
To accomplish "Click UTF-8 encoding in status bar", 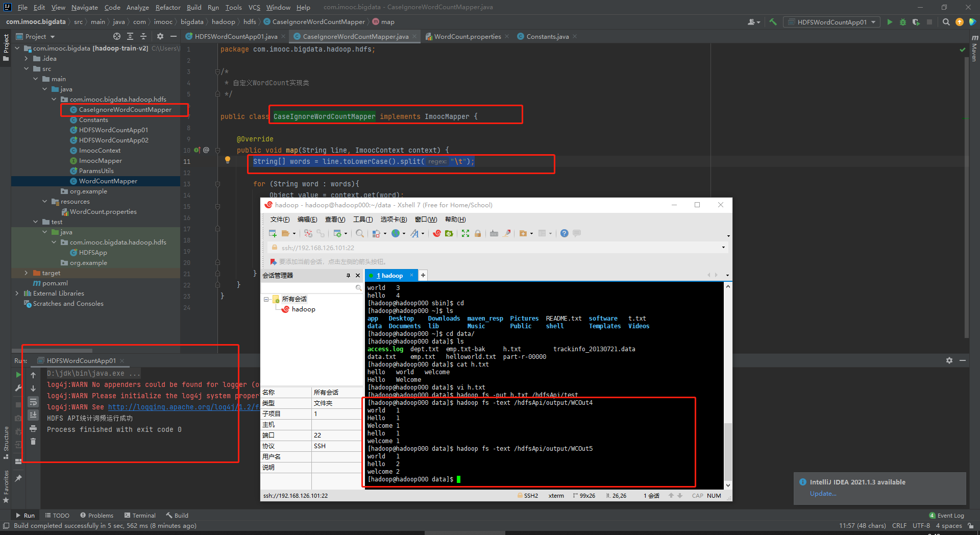I will (x=921, y=525).
